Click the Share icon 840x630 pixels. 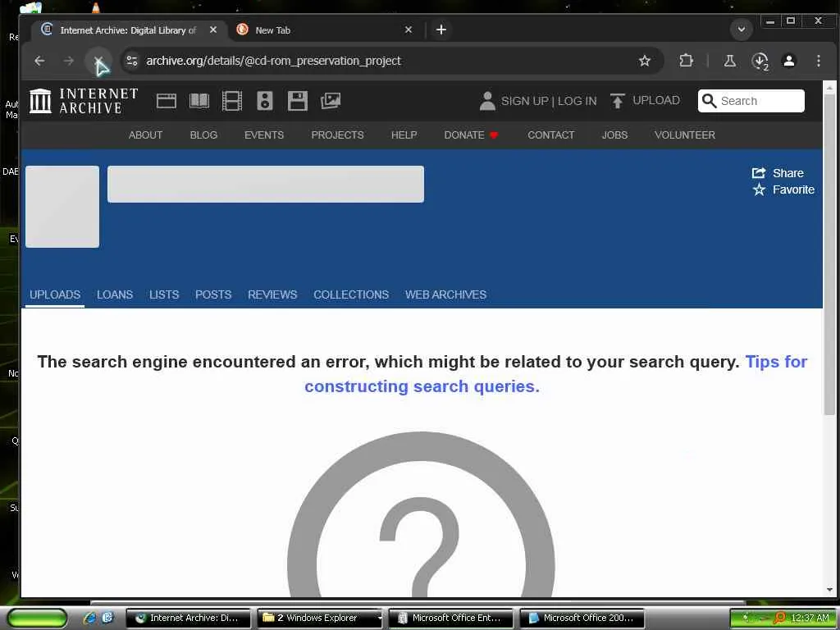click(759, 172)
